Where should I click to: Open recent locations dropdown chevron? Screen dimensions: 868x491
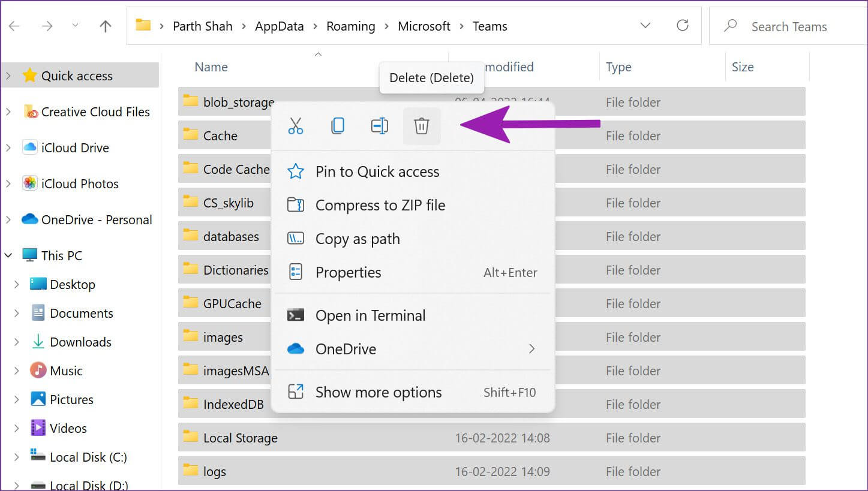click(x=75, y=25)
